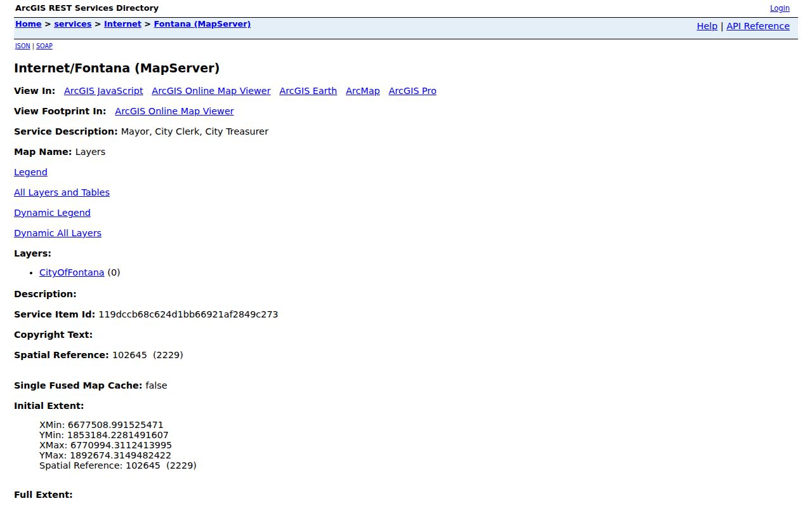The image size is (812, 508).
Task: Navigate to the Internet folder breadcrumb
Action: click(x=122, y=24)
